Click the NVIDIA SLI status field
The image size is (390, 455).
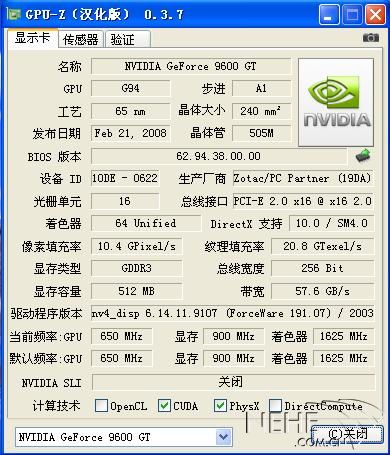233,382
